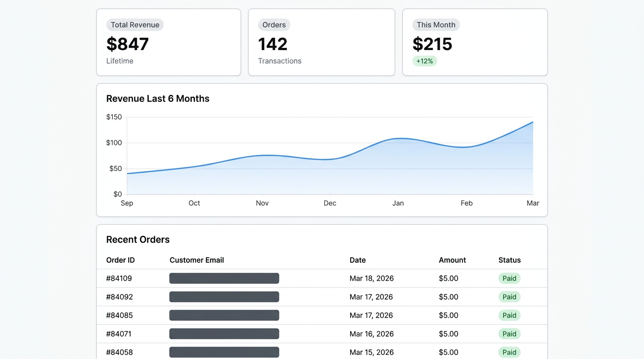Click the order #84071 row
The width and height of the screenshot is (644, 359).
coord(119,334)
